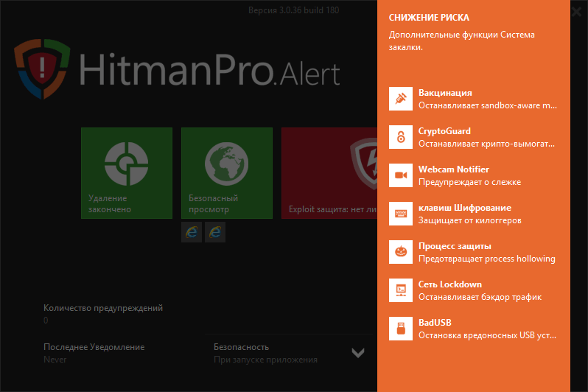588x392 pixels.
Task: Click the 'При запуске приложения' value
Action: pyautogui.click(x=265, y=360)
